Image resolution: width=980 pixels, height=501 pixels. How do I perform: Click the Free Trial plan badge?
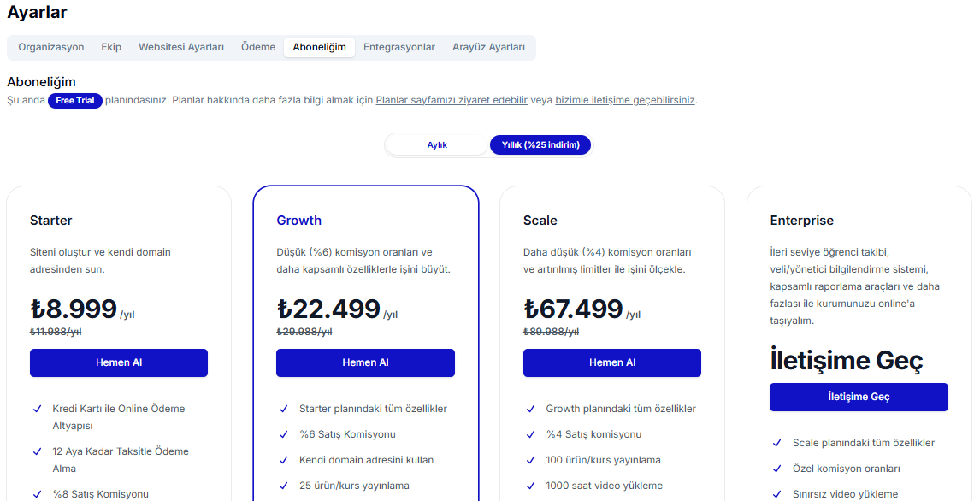[x=75, y=101]
